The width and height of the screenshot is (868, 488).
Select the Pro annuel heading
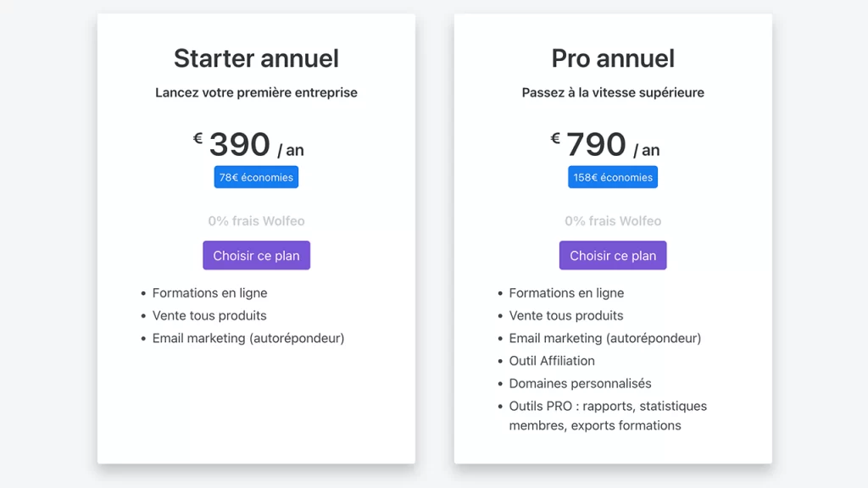613,58
